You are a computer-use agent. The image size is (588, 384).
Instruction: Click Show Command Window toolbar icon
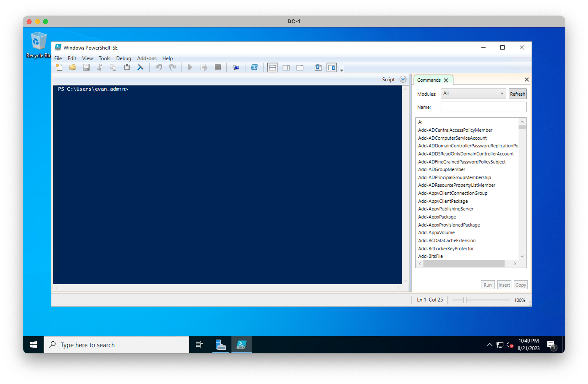click(x=318, y=68)
